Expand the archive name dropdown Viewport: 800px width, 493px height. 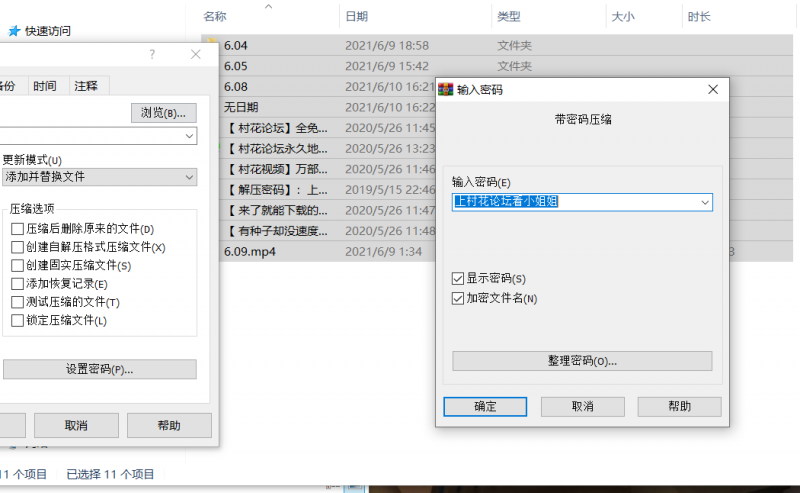[x=189, y=136]
